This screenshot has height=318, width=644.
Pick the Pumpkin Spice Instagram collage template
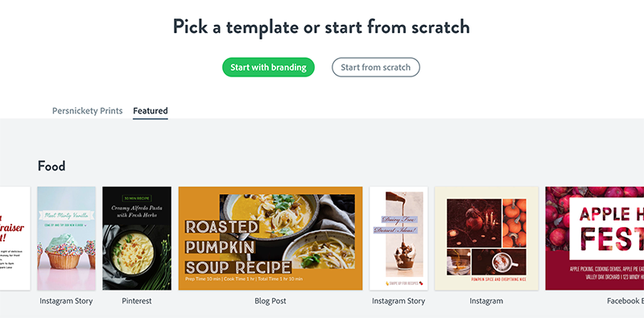pyautogui.click(x=486, y=238)
